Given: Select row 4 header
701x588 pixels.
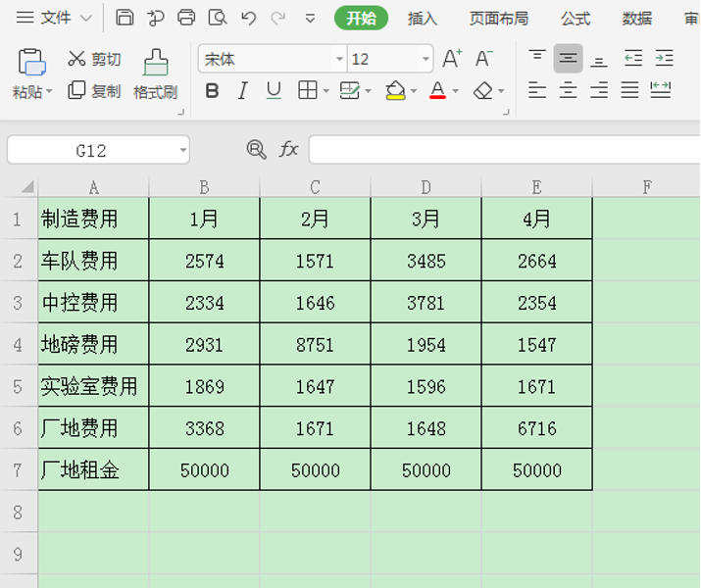Looking at the screenshot, I should point(18,345).
